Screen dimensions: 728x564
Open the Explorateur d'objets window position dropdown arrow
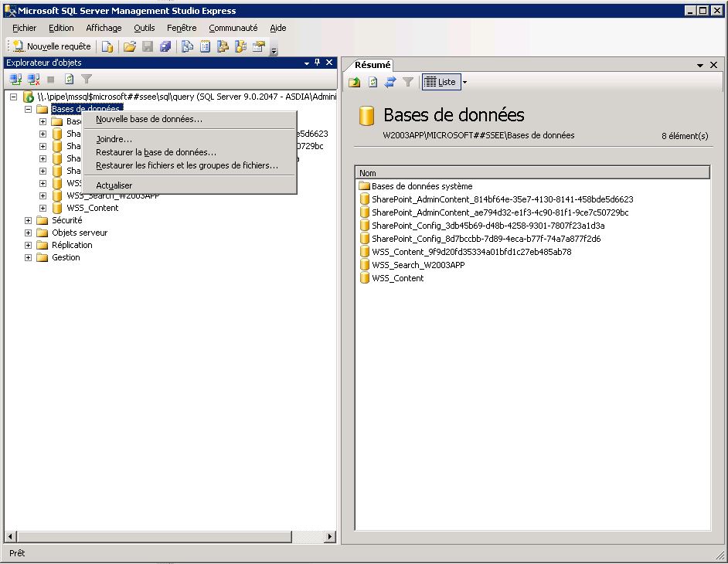[x=307, y=63]
